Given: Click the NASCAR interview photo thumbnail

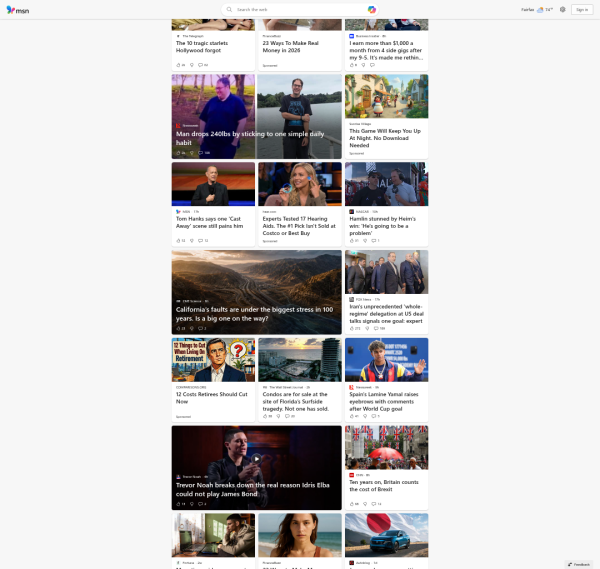Looking at the screenshot, I should [386, 184].
